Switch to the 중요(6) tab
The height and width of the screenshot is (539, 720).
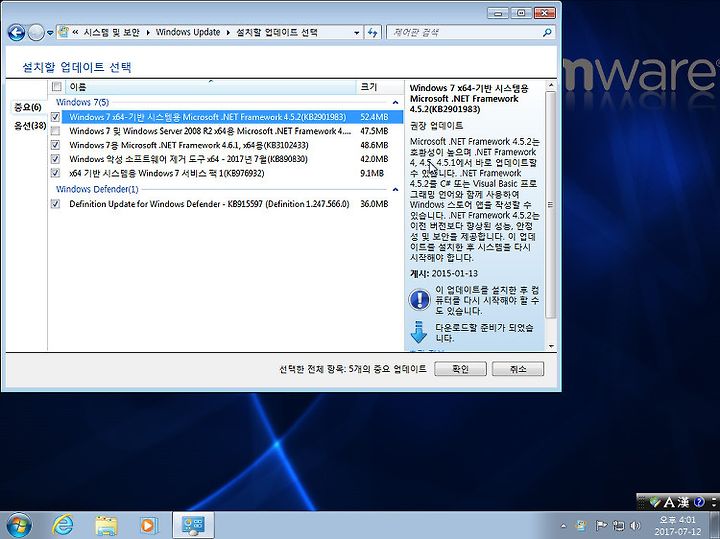point(28,107)
